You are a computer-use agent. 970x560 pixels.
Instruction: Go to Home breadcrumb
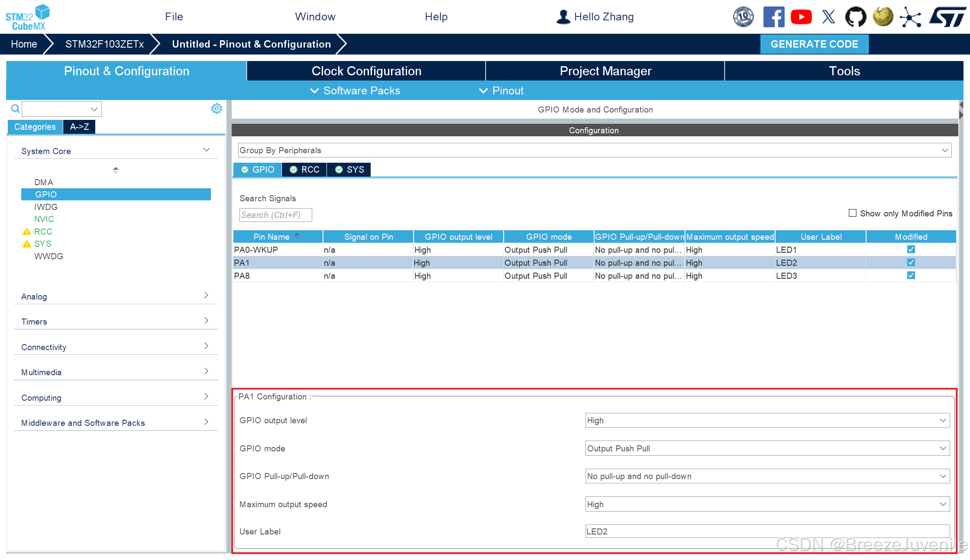tap(24, 44)
